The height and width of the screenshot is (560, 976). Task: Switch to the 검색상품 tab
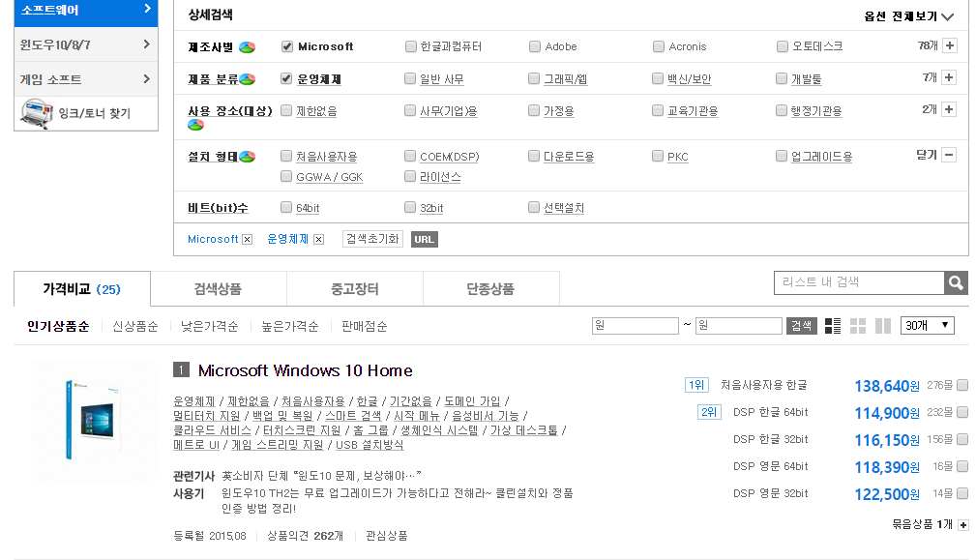click(218, 289)
